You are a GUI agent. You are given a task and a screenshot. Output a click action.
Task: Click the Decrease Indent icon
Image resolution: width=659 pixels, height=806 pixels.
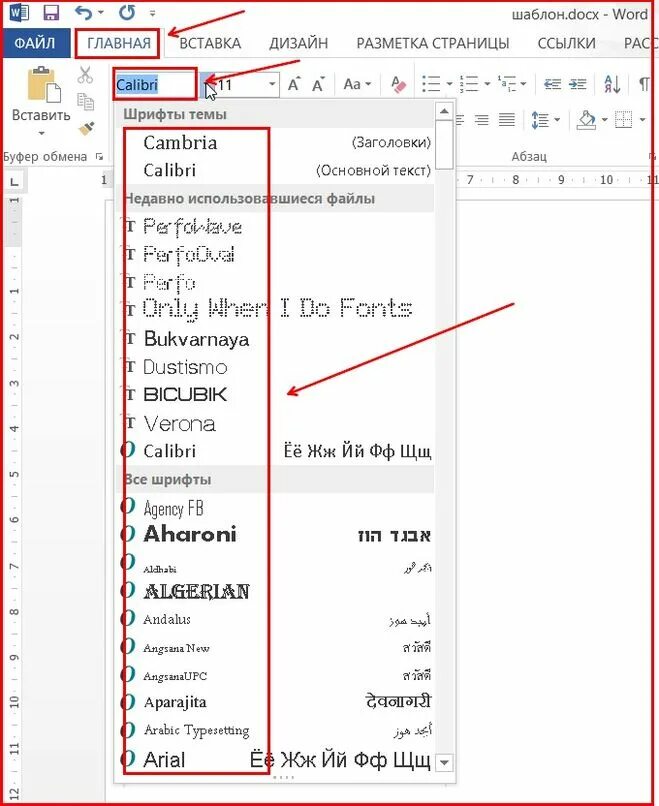(x=553, y=84)
